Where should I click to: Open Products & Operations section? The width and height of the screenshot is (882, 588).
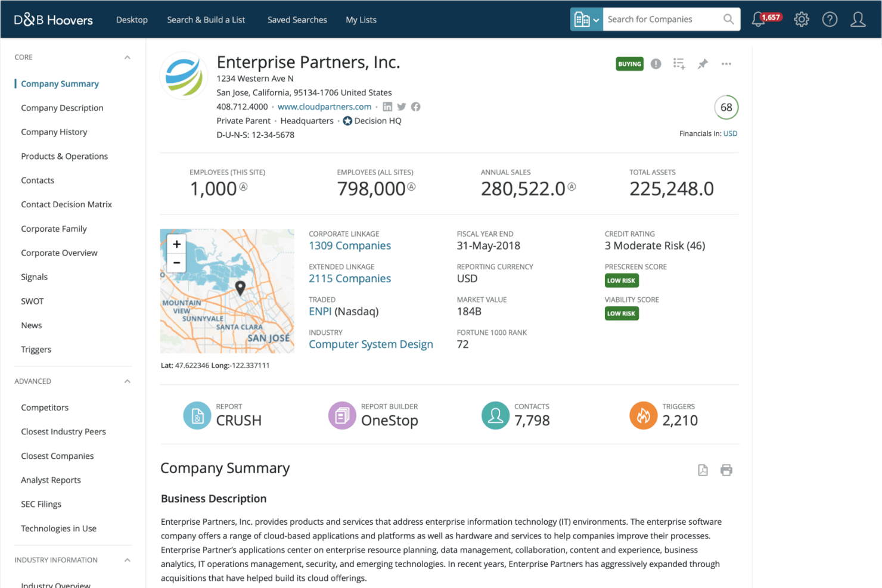point(64,156)
